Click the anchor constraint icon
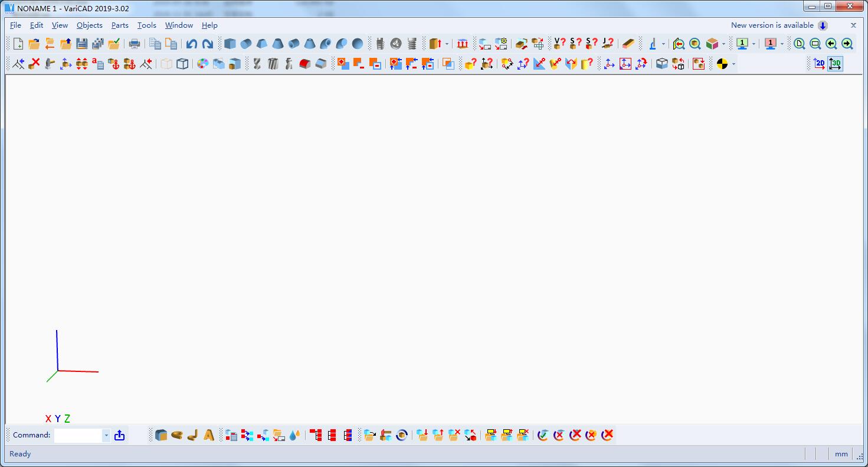This screenshot has height=467, width=868. click(114, 63)
